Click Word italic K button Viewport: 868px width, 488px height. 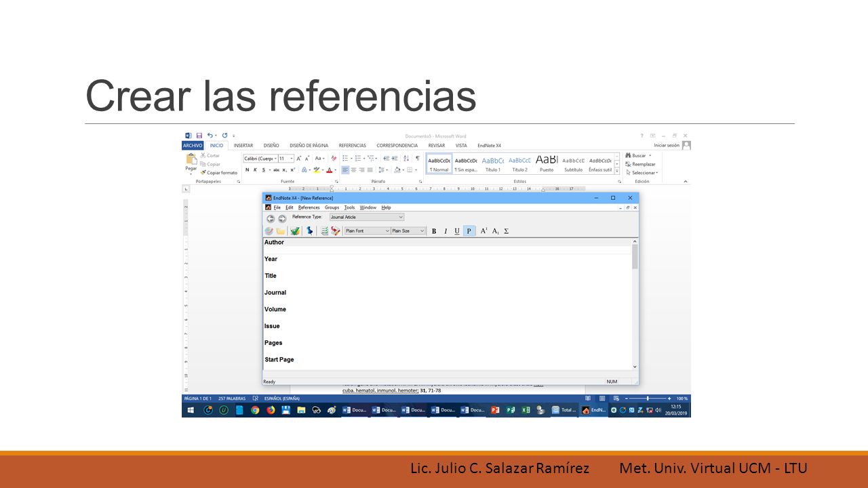tap(256, 170)
